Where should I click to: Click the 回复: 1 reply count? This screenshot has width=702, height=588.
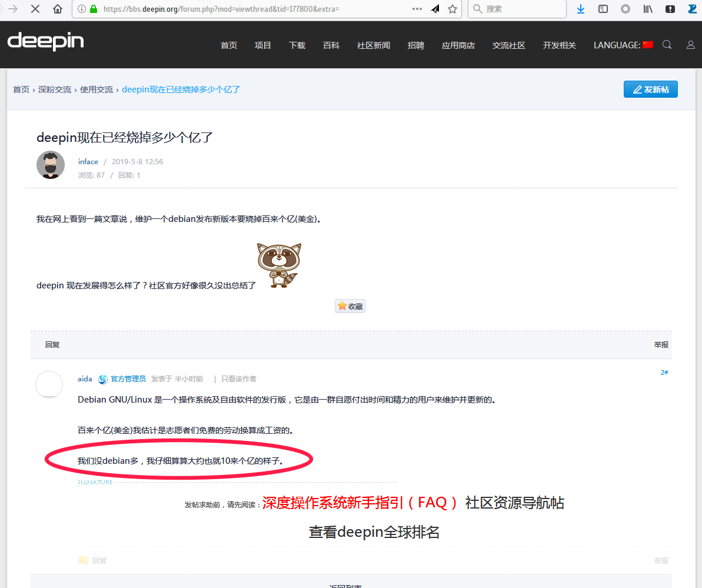[129, 175]
